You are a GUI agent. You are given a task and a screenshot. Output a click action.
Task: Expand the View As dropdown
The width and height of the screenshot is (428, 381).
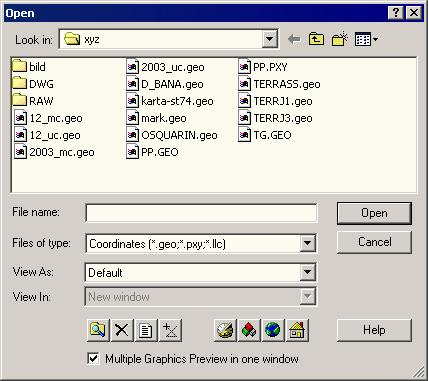[307, 272]
